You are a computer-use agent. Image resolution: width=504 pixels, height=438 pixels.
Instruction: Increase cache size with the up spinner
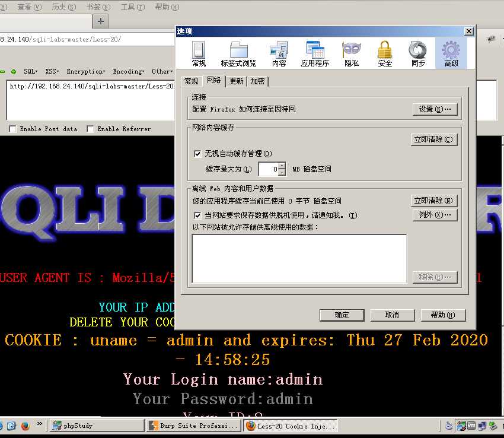coord(282,166)
